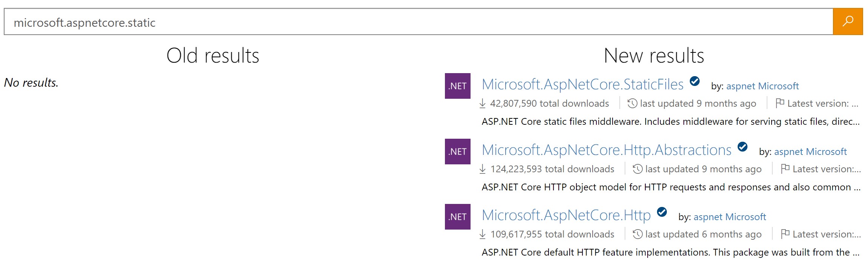Click the orange search magnifier button
Screen dimensions: 868x265
(847, 21)
